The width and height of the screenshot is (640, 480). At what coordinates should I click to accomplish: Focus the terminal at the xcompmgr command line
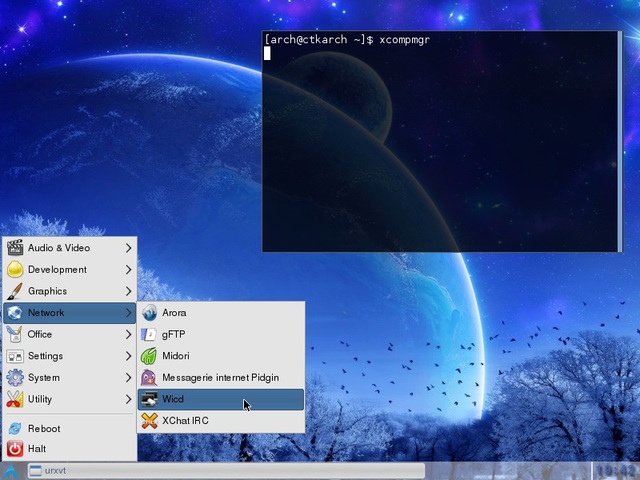click(347, 40)
